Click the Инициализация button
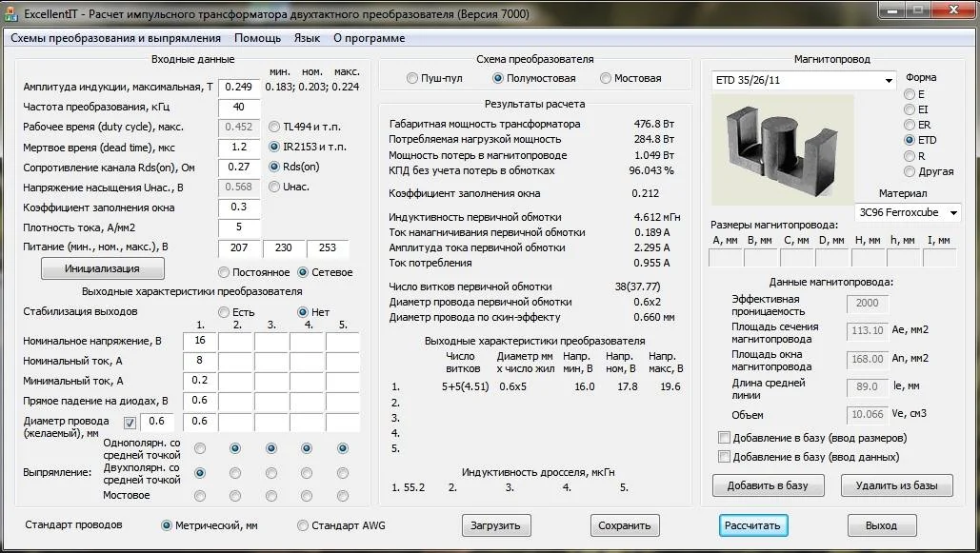980x553 pixels. [x=103, y=268]
